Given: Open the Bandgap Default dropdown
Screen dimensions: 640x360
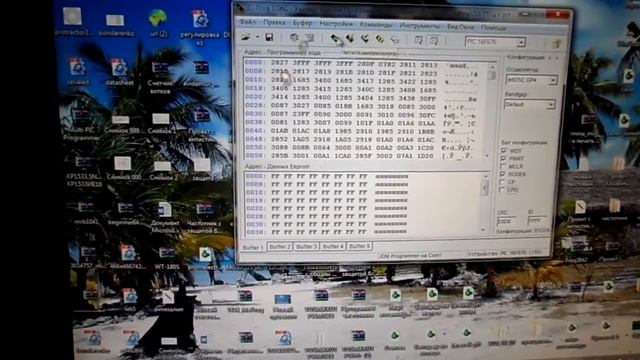Looking at the screenshot, I should [551, 105].
